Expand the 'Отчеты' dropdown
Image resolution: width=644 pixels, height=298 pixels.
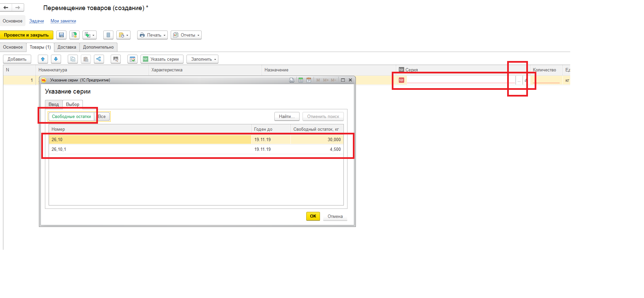point(186,35)
